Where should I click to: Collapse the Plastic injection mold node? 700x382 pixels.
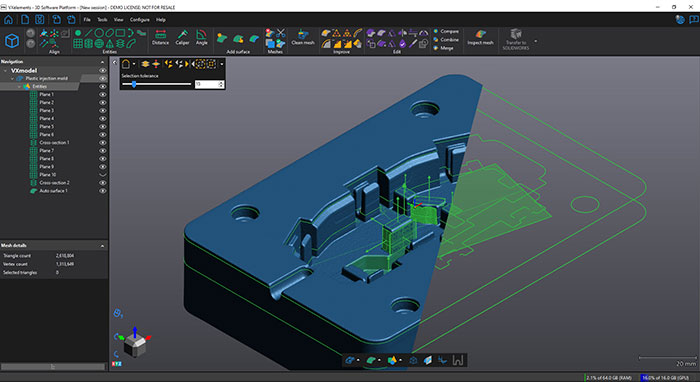click(x=12, y=79)
